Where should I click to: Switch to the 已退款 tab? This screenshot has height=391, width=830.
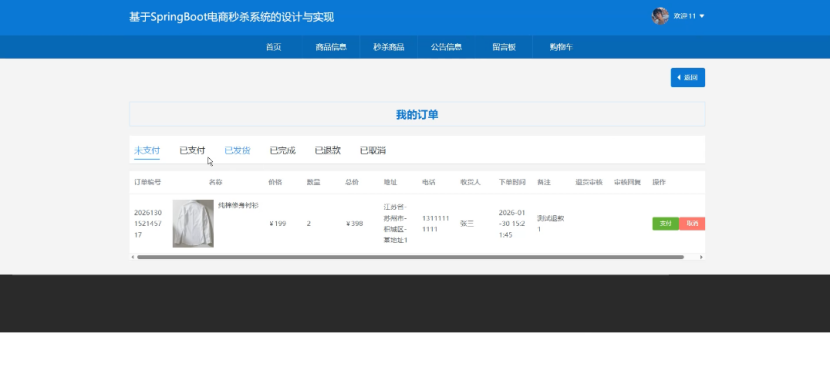(x=328, y=150)
